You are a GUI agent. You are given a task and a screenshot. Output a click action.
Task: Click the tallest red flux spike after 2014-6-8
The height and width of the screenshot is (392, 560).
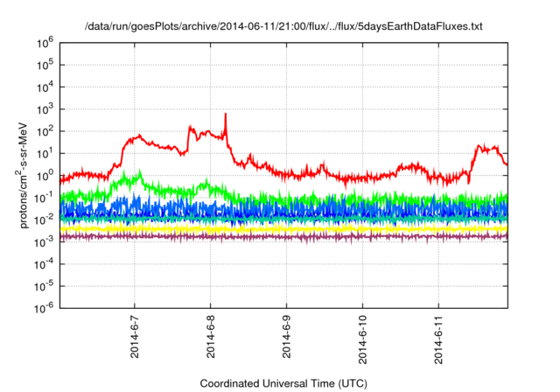click(x=226, y=123)
